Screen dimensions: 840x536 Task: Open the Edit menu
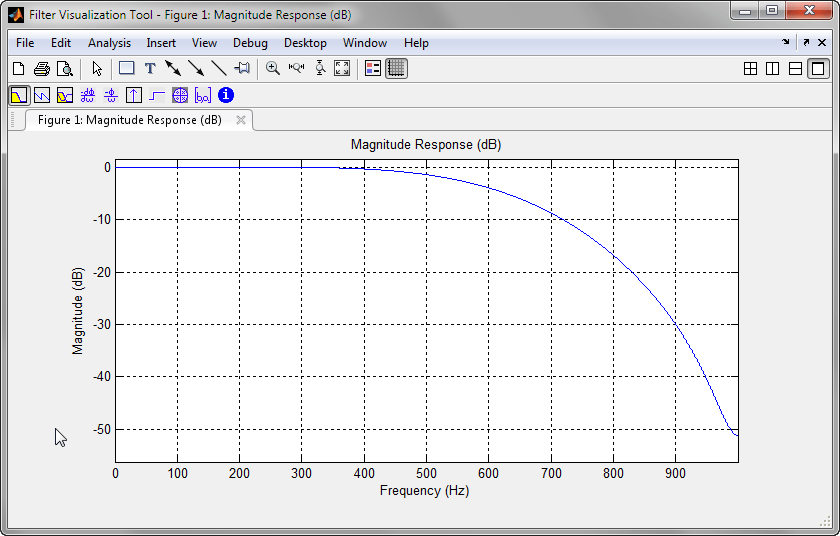(x=61, y=43)
